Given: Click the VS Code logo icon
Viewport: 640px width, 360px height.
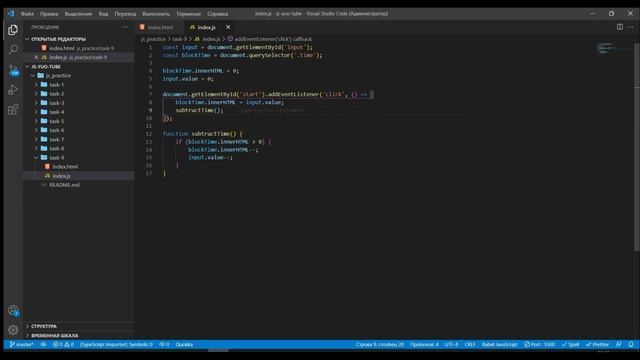Looking at the screenshot, I should [x=11, y=13].
